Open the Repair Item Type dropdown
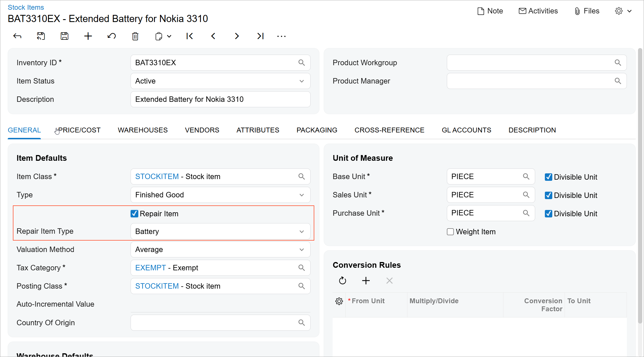Screen dimensions: 644x357 coord(301,231)
